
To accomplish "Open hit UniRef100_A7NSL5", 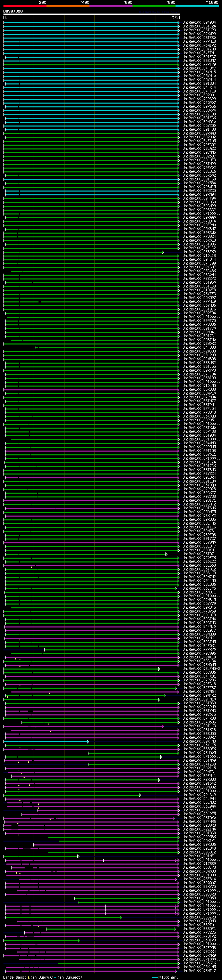I will click(199, 600).
